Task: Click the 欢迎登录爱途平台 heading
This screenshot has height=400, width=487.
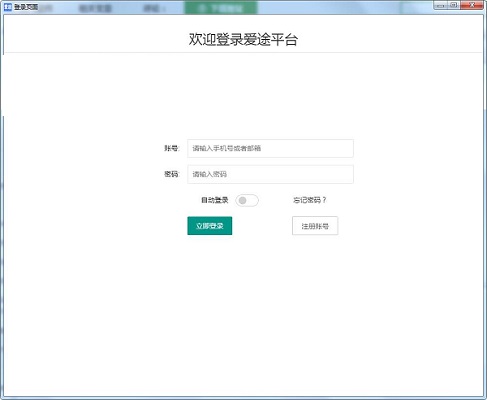Action: pyautogui.click(x=243, y=39)
